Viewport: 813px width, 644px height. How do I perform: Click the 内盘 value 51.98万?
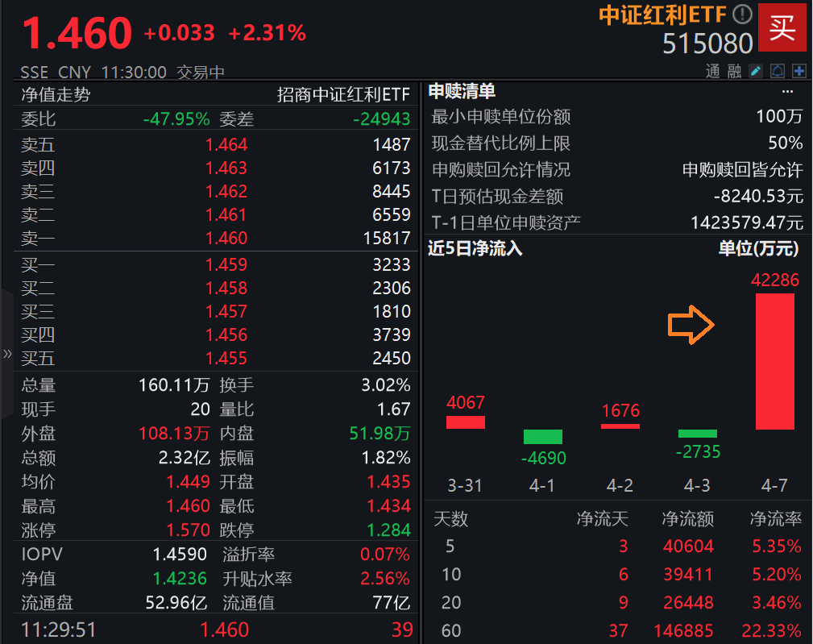click(x=380, y=434)
